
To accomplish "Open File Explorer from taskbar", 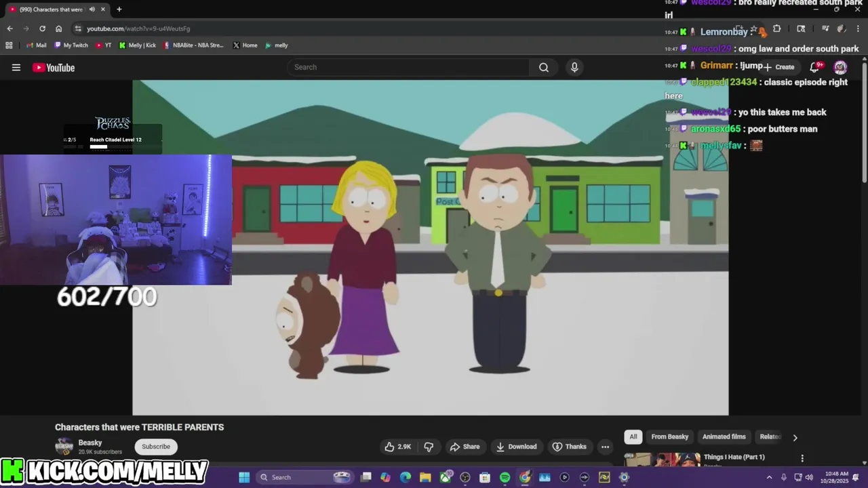I will (x=425, y=477).
